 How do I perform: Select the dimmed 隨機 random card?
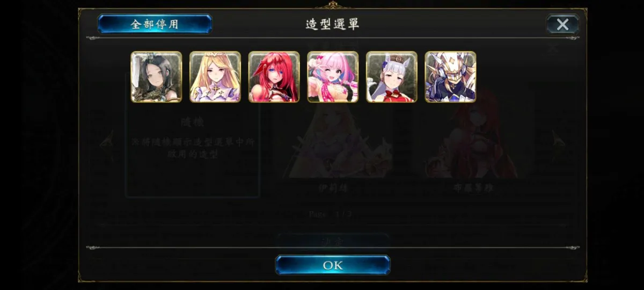click(193, 134)
